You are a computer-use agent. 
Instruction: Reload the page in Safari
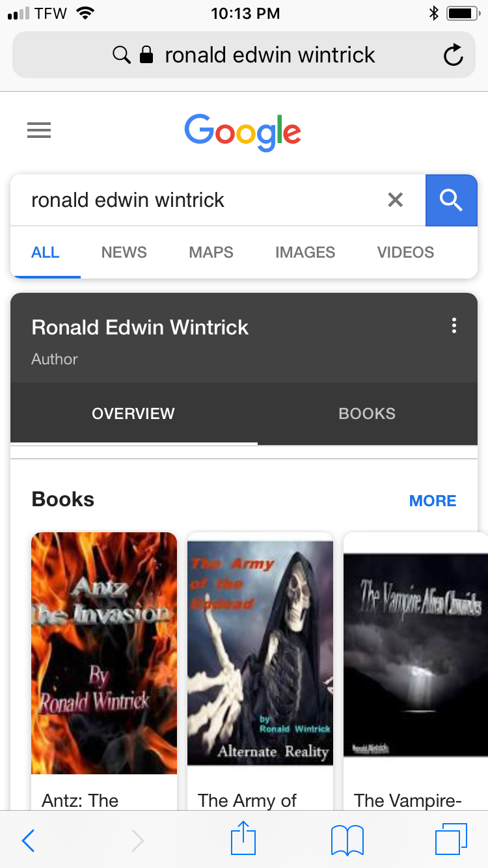[453, 55]
